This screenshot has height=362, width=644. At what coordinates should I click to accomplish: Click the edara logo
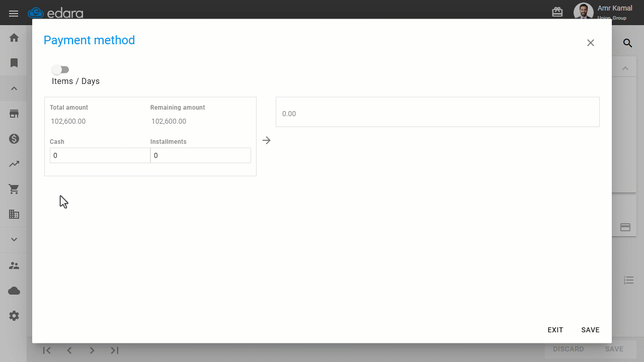coord(55,13)
